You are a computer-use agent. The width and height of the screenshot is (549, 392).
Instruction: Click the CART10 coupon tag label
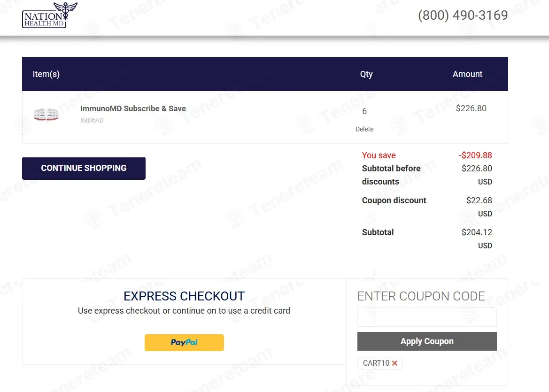click(x=376, y=363)
